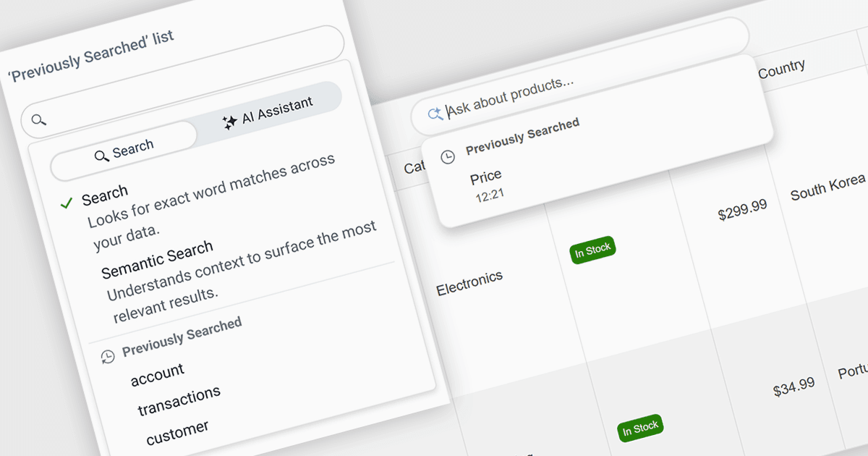Choose previous search 'customer'

(x=177, y=433)
